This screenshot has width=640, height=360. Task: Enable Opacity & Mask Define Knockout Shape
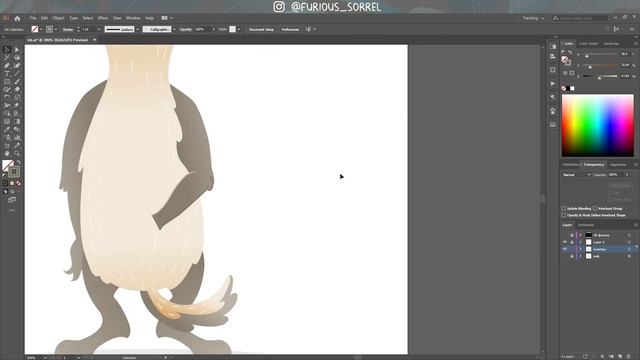pos(564,215)
